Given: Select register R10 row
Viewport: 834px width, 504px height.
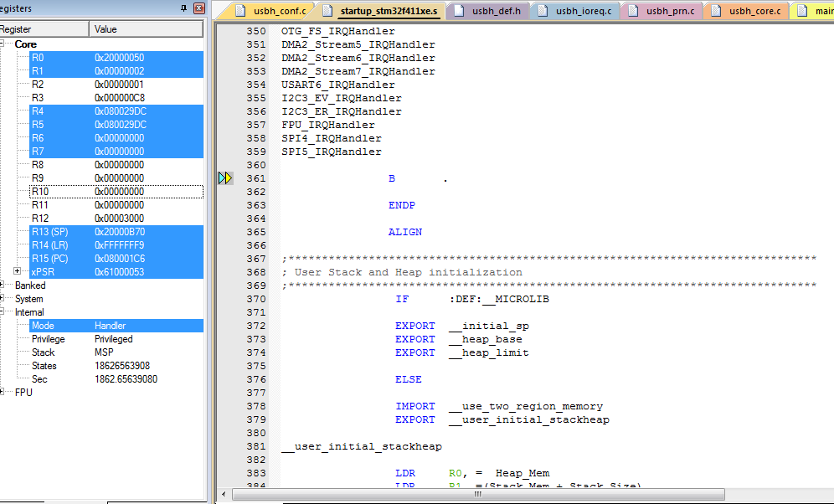Looking at the screenshot, I should pos(116,192).
